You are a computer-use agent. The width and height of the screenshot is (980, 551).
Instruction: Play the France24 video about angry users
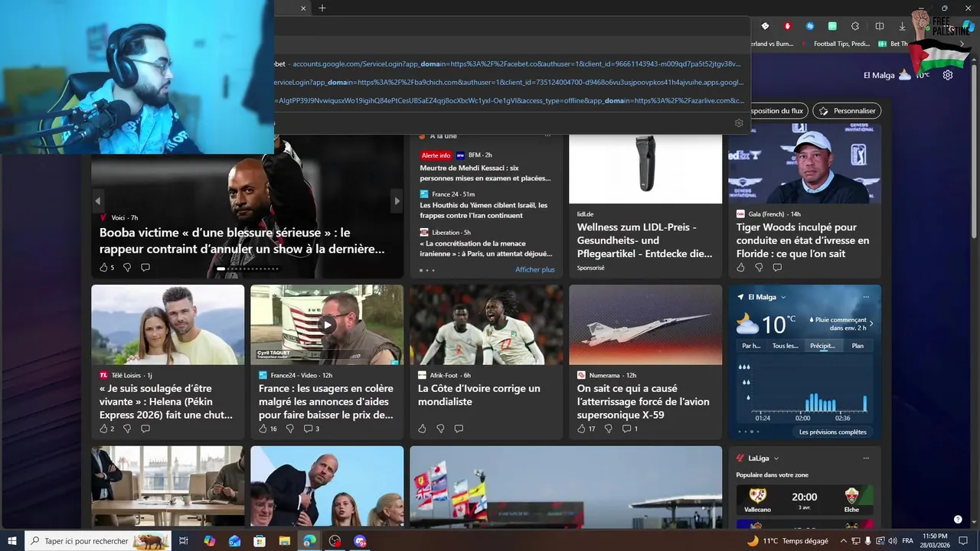(327, 324)
